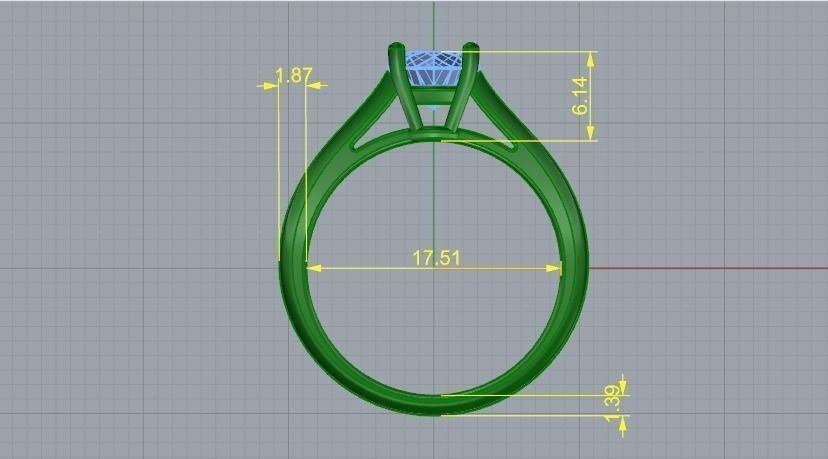The width and height of the screenshot is (828, 459).
Task: Select the 6.14 setting height dimension
Action: 579,96
